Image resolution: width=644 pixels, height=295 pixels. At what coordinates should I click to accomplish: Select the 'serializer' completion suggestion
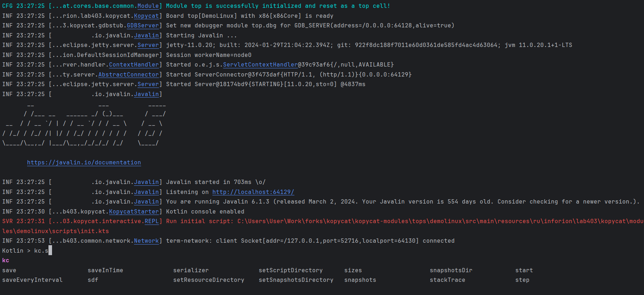(191, 270)
